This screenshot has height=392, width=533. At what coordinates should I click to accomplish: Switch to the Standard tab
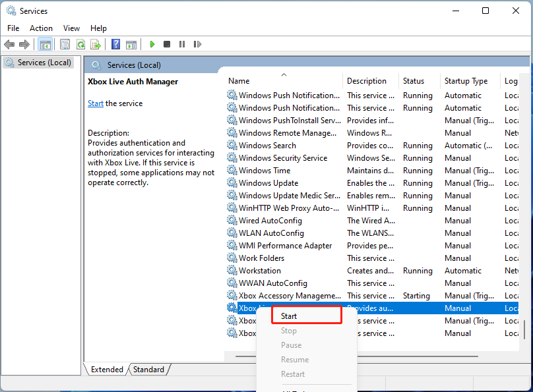coord(148,370)
